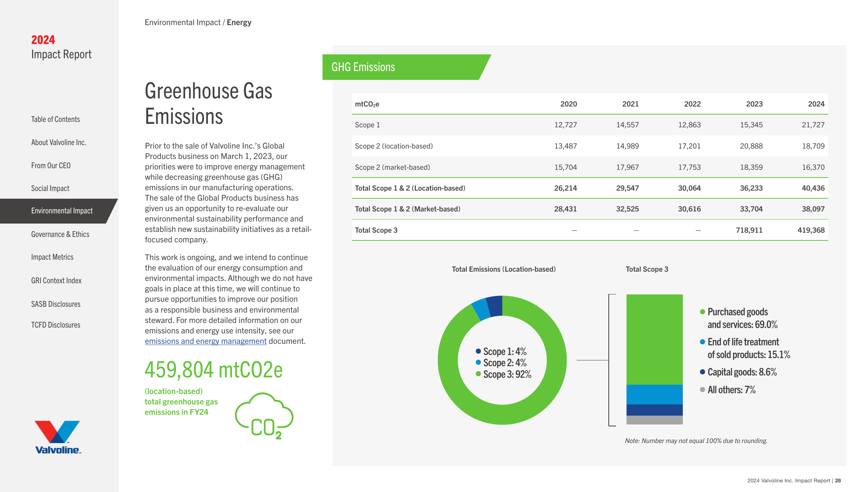Click the GHG Emissions green banner
868x492 pixels.
coord(406,67)
